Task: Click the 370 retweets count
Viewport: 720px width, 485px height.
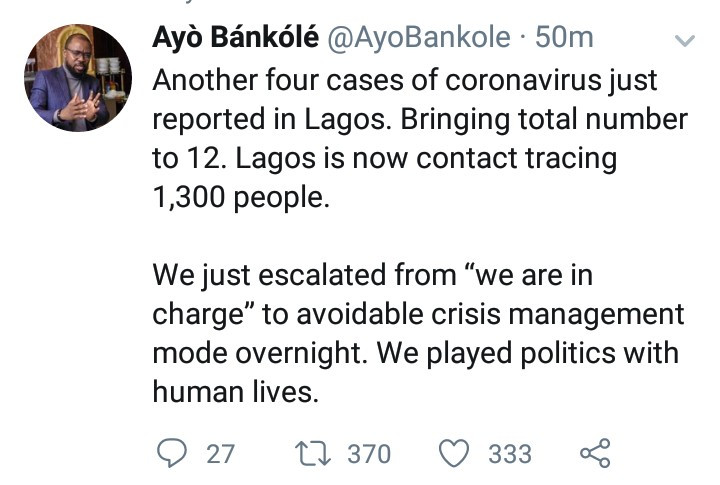Action: 369,454
